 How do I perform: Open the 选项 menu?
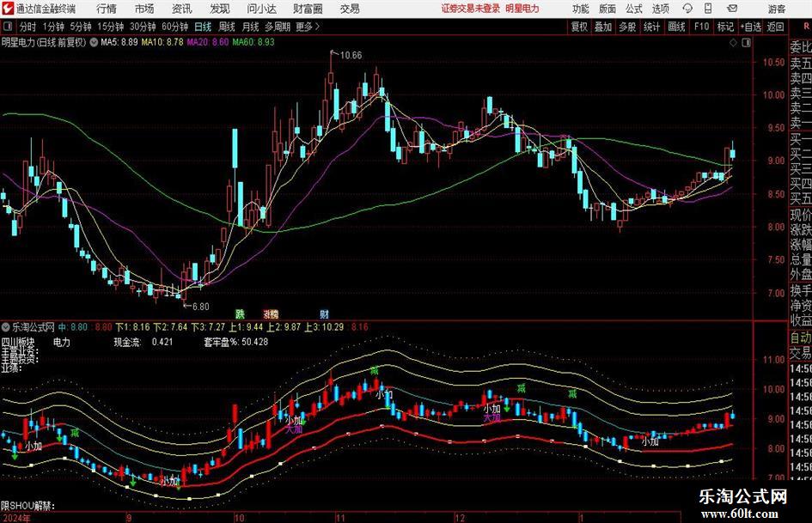pyautogui.click(x=660, y=9)
